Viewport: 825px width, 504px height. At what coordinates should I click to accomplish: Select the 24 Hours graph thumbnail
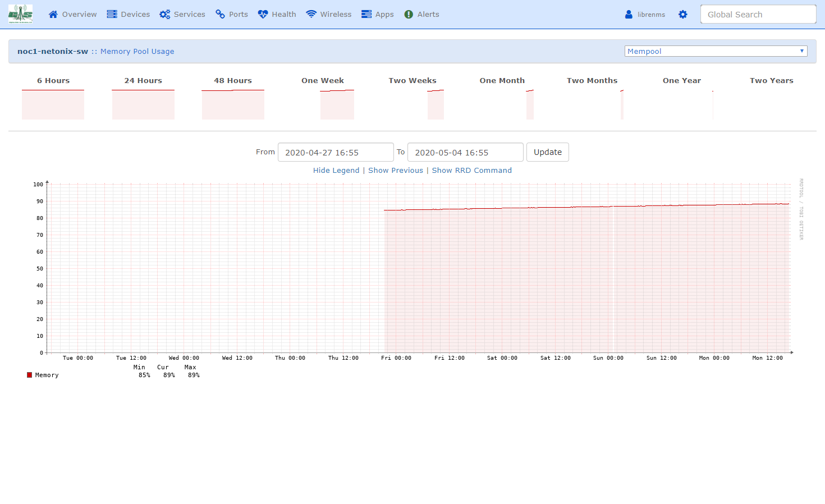pyautogui.click(x=143, y=104)
